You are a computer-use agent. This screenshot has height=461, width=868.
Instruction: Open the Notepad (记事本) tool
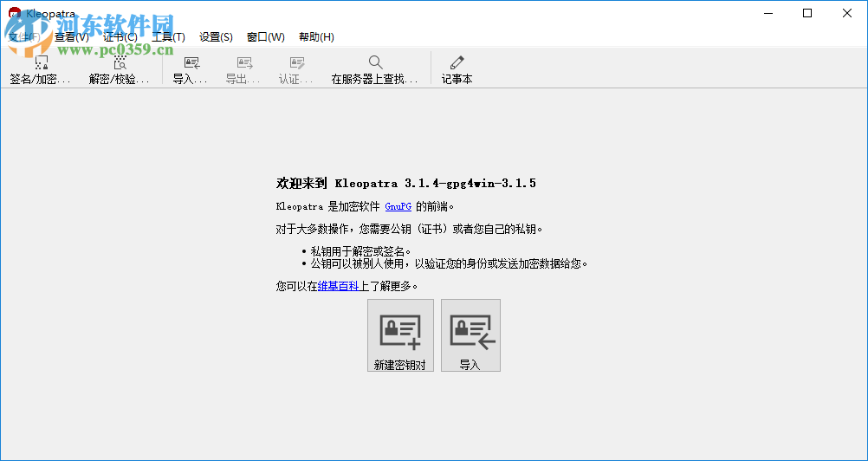457,69
